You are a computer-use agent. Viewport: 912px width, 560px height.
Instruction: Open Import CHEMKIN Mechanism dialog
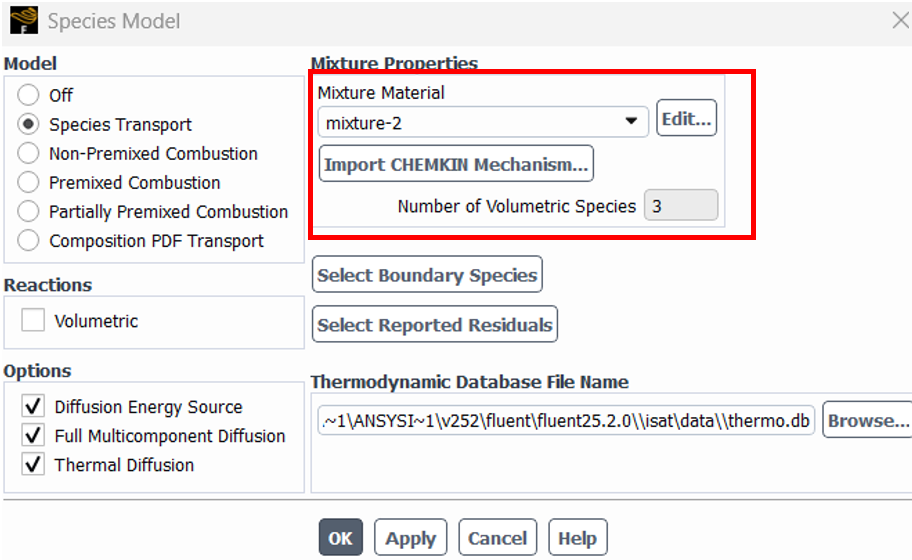[456, 163]
